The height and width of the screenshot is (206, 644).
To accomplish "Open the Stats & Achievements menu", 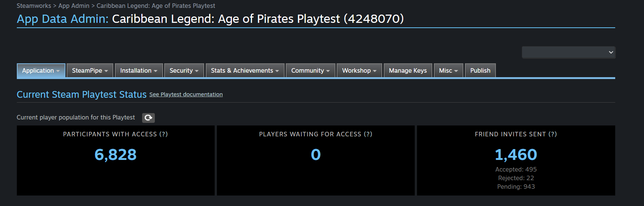I will [245, 70].
